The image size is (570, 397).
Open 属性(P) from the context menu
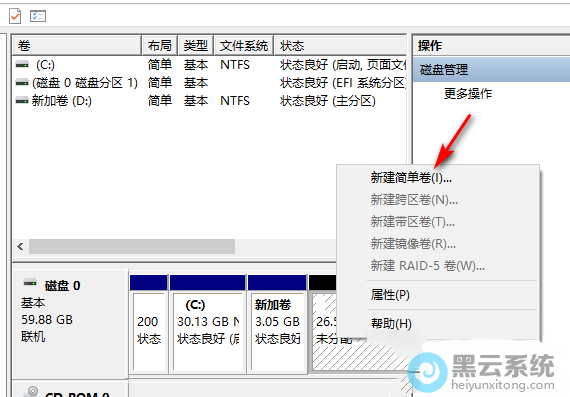(x=390, y=294)
